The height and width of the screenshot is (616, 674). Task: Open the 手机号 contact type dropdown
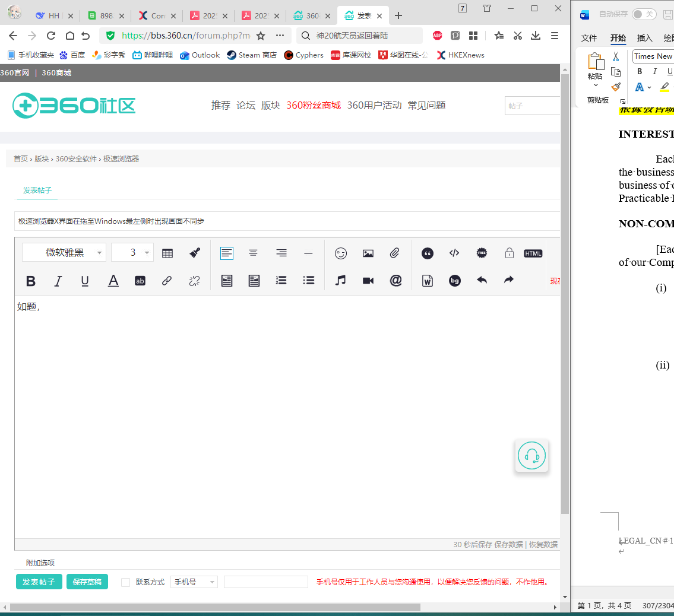click(194, 582)
